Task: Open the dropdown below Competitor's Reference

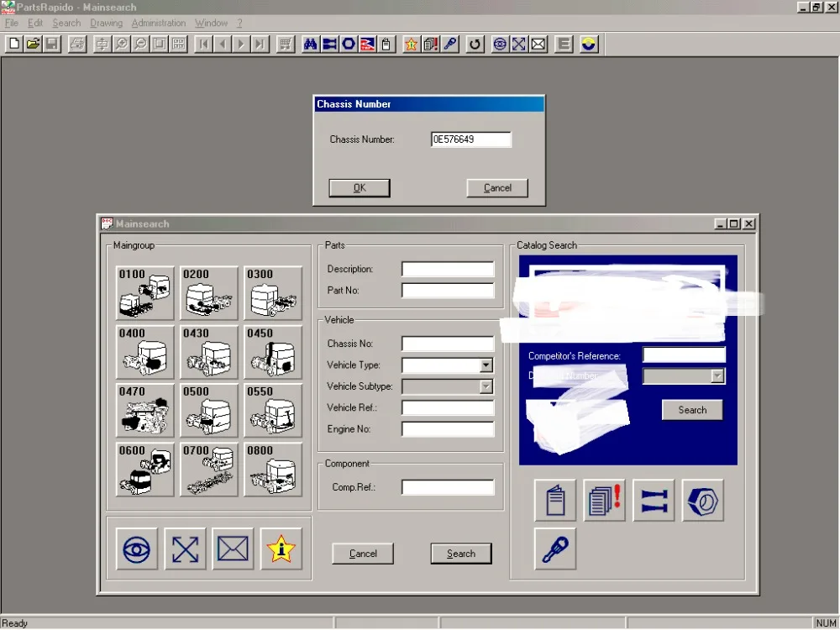Action: pyautogui.click(x=717, y=376)
